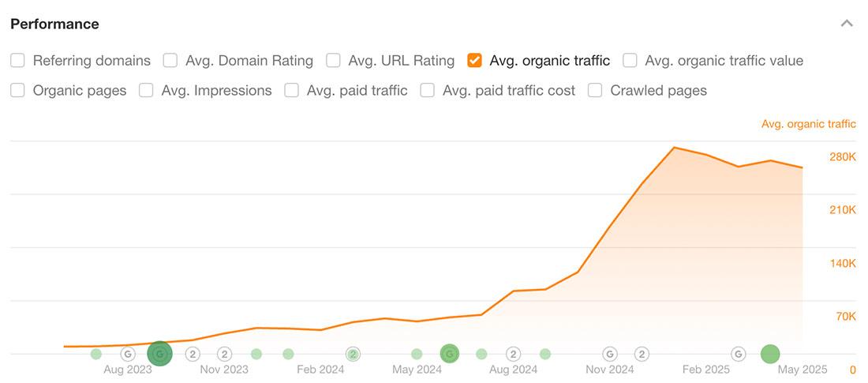
Task: Click the G marker above Nov 2024
Action: tap(609, 354)
